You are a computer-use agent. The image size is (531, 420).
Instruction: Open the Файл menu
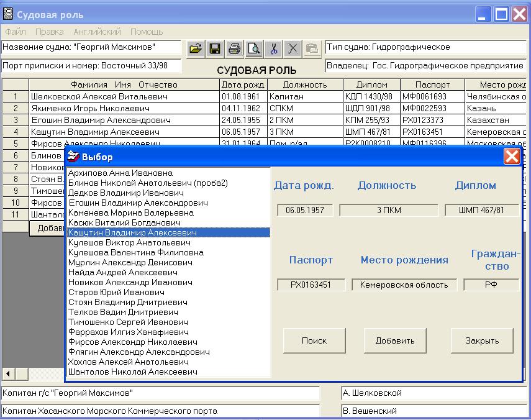(16, 32)
